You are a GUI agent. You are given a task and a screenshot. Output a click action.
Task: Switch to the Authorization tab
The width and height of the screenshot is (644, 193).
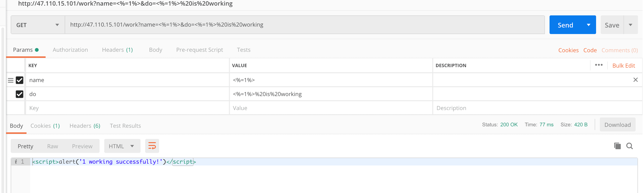70,50
